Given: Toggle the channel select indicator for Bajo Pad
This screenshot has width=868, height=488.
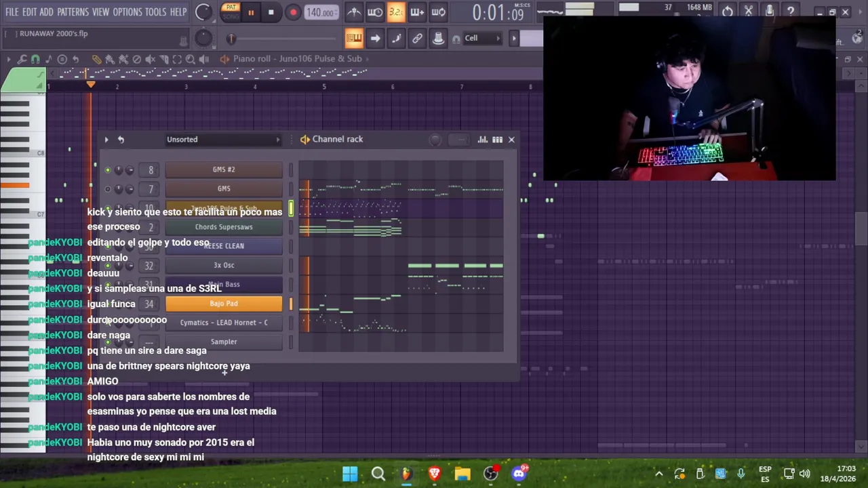Looking at the screenshot, I should tap(291, 304).
